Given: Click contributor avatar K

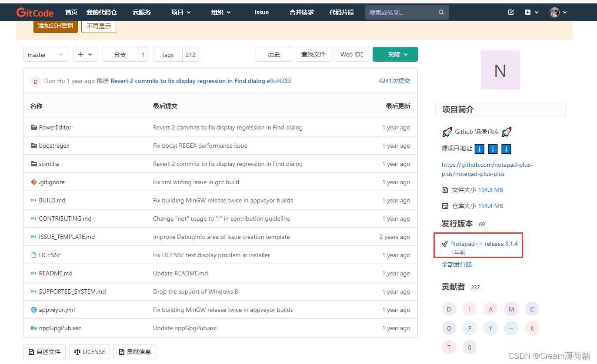Looking at the screenshot, I should (x=532, y=328).
